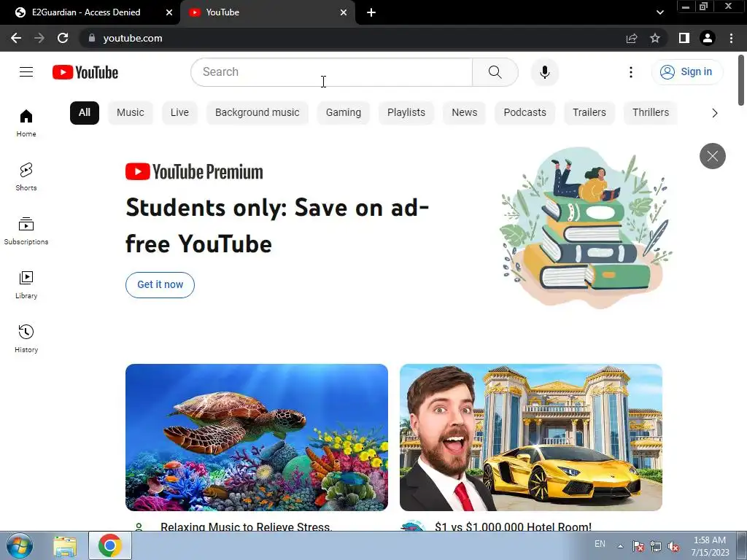Filter by News chip
Screen dimensions: 747x560
click(x=465, y=113)
